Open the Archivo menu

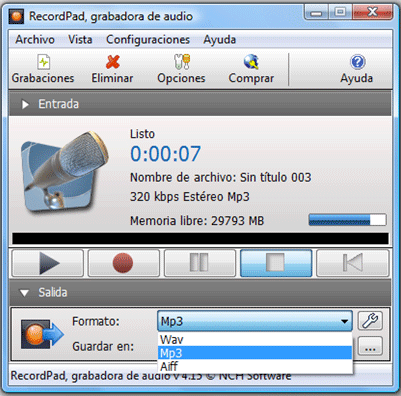(35, 40)
